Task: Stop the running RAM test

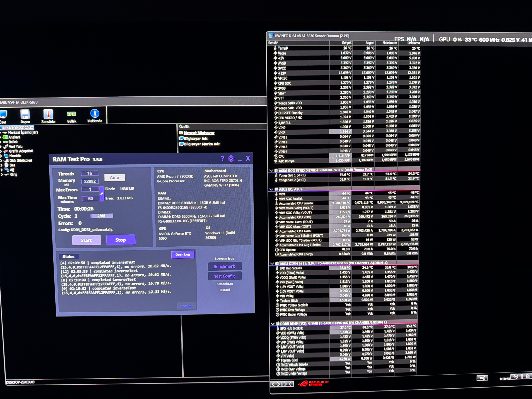Action: coord(121,240)
